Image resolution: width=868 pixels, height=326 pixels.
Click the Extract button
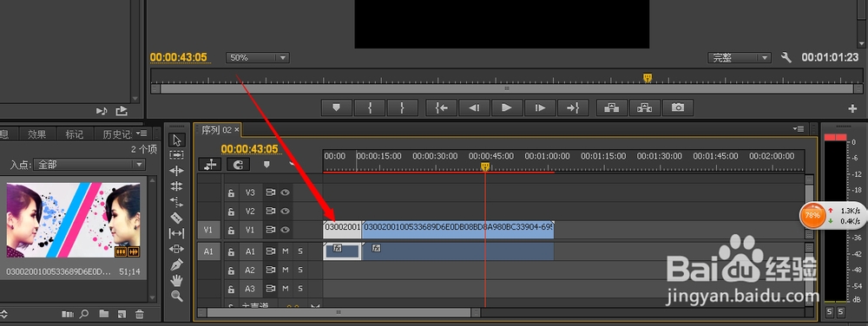point(644,108)
